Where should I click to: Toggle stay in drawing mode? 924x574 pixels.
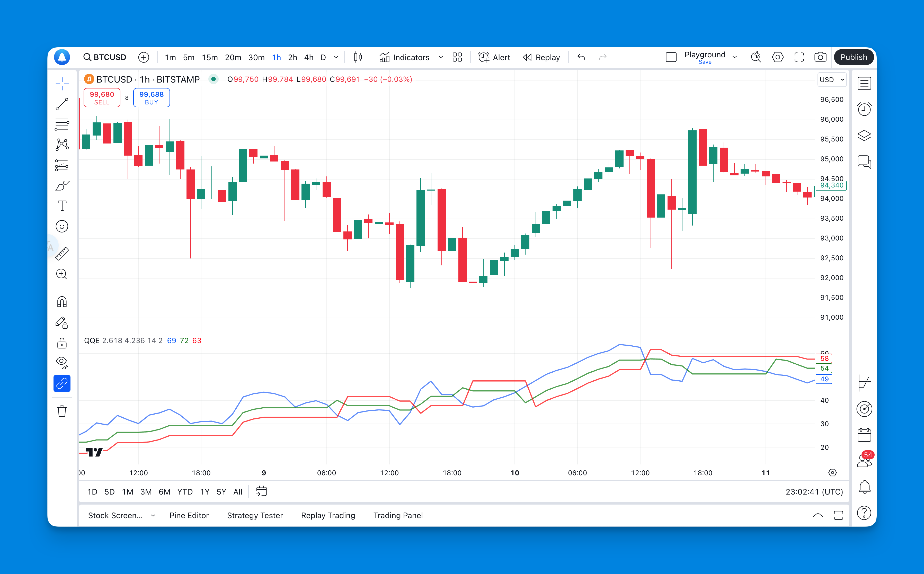pos(62,323)
